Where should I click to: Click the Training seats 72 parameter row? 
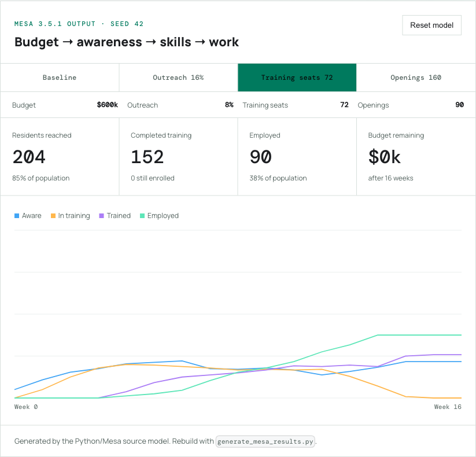[296, 105]
